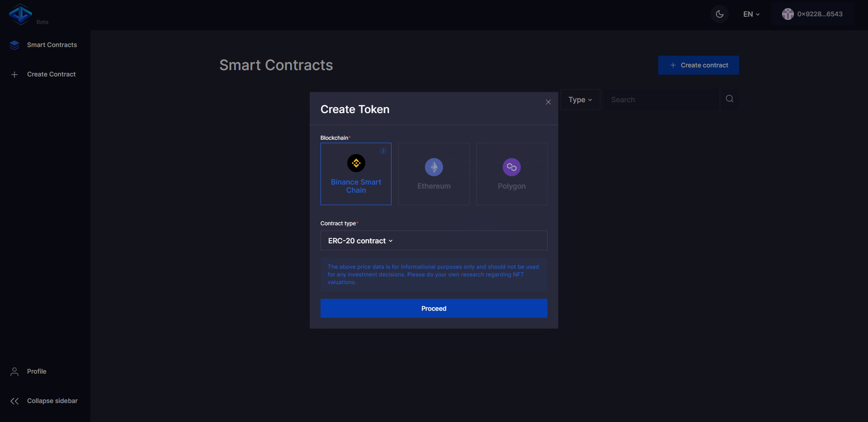Expand the Type filter dropdown
The height and width of the screenshot is (422, 868).
[580, 100]
